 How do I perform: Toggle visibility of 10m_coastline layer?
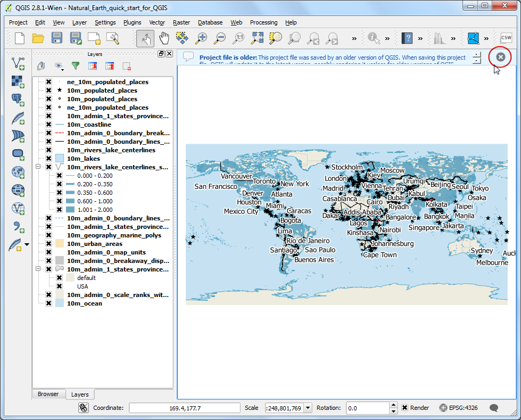point(48,124)
